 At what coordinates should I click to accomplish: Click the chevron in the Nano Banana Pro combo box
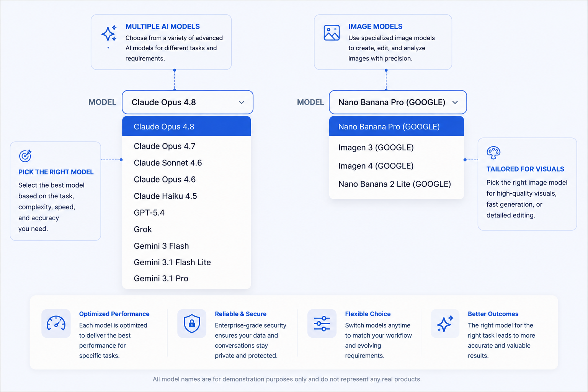point(455,102)
